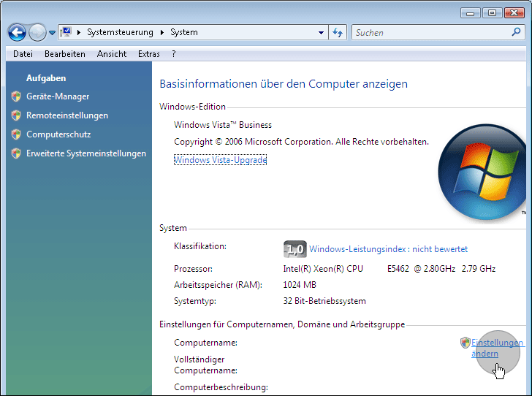The image size is (532, 396).
Task: Open the Bearbeiten menu
Action: pyautogui.click(x=65, y=54)
